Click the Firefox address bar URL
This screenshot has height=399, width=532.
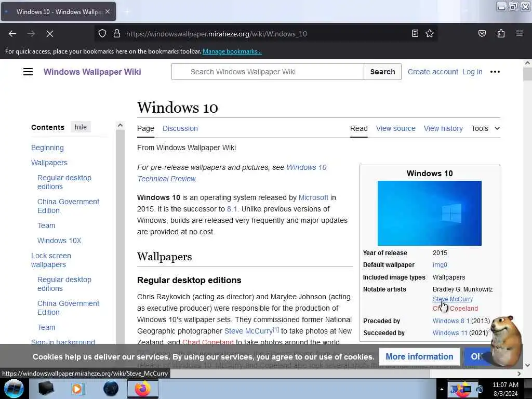[x=217, y=34]
